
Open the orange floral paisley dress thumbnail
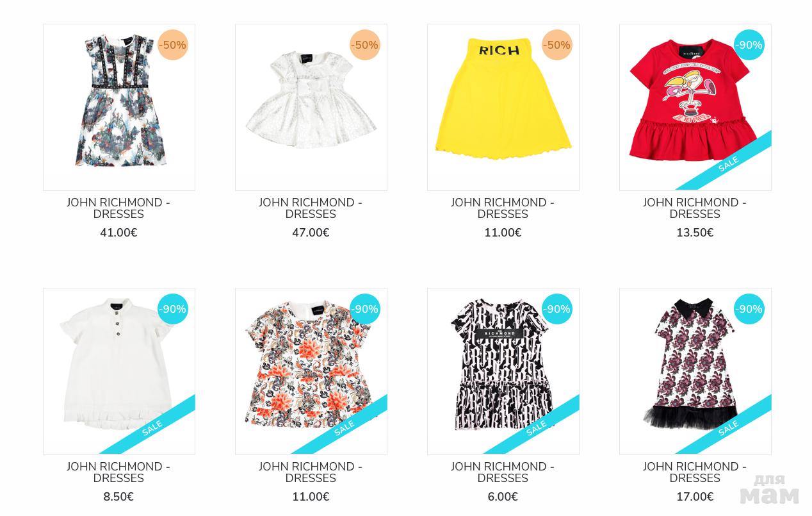(x=311, y=371)
